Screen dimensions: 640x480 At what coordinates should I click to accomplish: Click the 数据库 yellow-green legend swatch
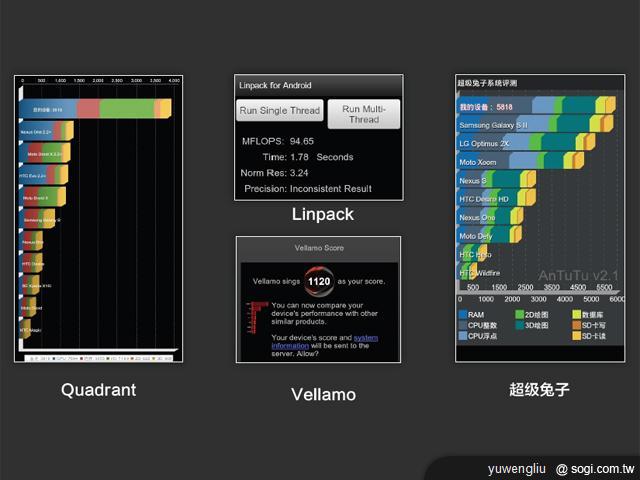(x=577, y=314)
